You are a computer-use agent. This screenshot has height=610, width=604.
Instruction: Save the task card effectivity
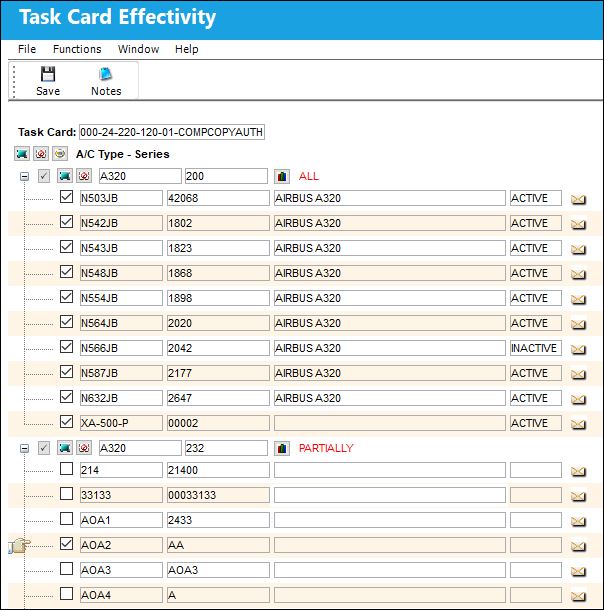tap(48, 81)
